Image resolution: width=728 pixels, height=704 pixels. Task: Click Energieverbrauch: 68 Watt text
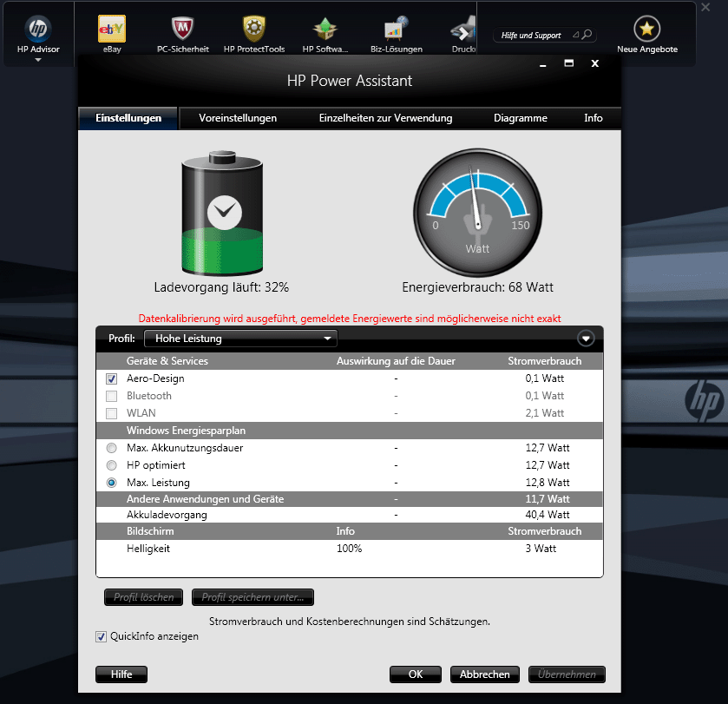(x=478, y=287)
